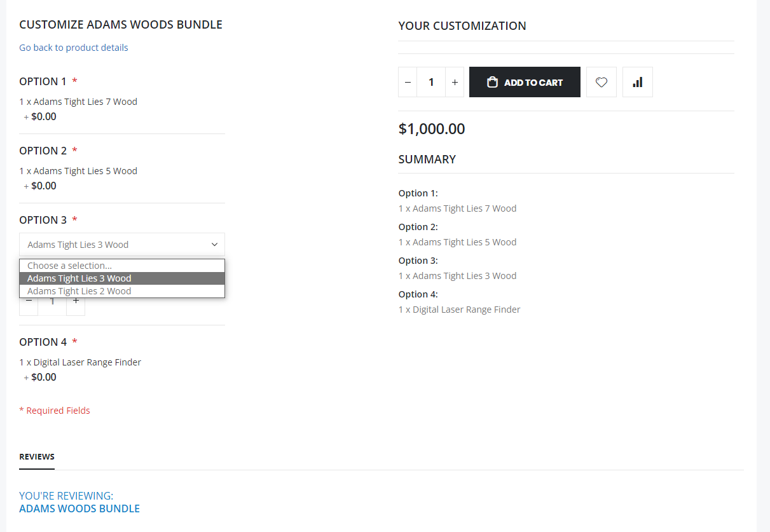The width and height of the screenshot is (770, 532).
Task: Decrease Option 3 quantity with minus button
Action: pyautogui.click(x=29, y=301)
